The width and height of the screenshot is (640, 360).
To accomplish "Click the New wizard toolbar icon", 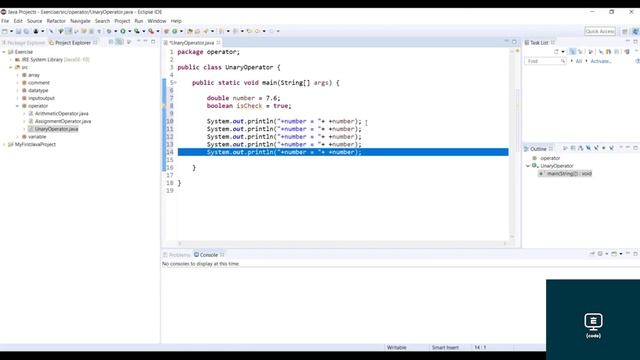I will [4, 31].
